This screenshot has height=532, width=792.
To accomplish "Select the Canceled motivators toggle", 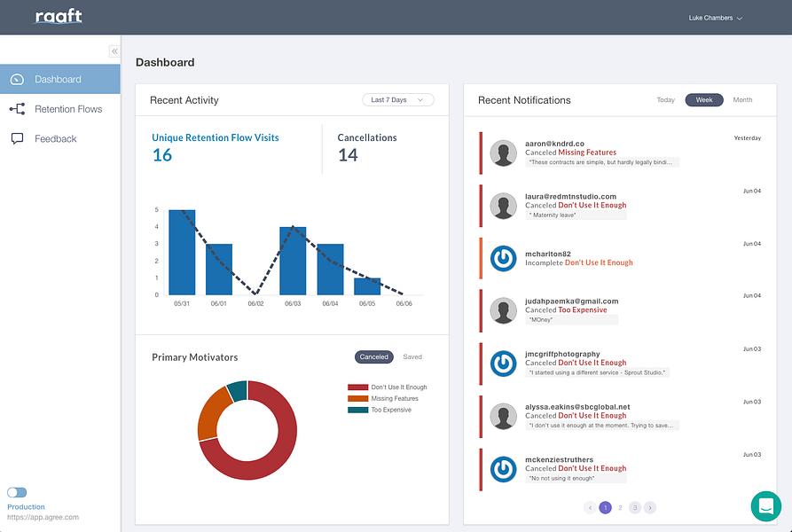I will [x=373, y=356].
